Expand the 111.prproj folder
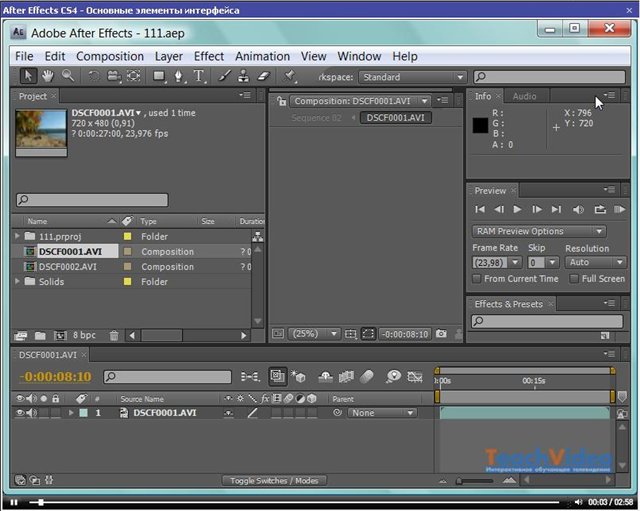The width and height of the screenshot is (640, 511). coord(17,237)
